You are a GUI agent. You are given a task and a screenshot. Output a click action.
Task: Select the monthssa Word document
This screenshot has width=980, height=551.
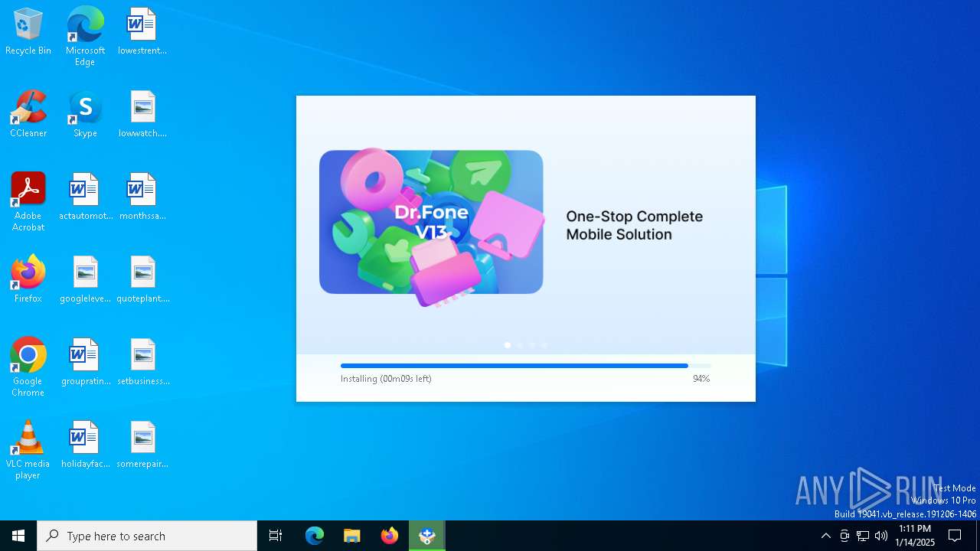(142, 197)
